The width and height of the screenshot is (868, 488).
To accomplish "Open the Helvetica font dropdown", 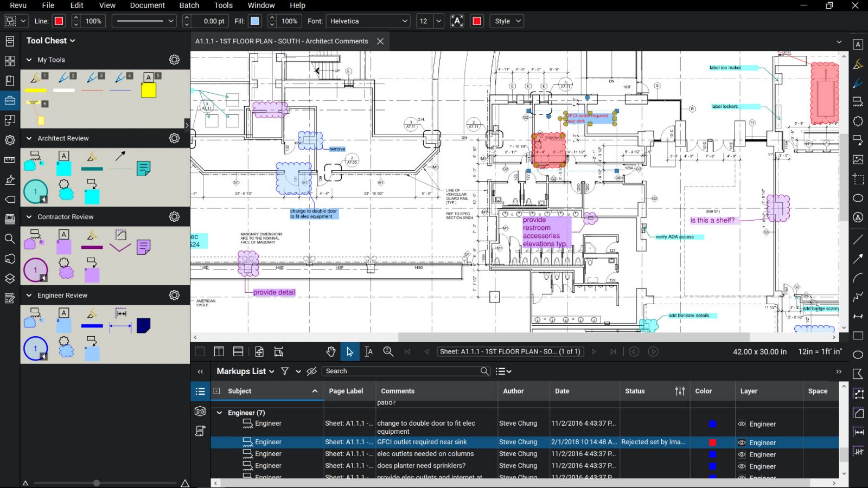I will click(404, 21).
